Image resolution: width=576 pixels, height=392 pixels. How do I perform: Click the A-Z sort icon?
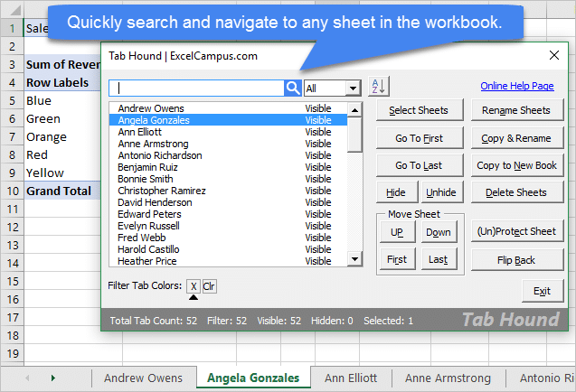tap(378, 87)
